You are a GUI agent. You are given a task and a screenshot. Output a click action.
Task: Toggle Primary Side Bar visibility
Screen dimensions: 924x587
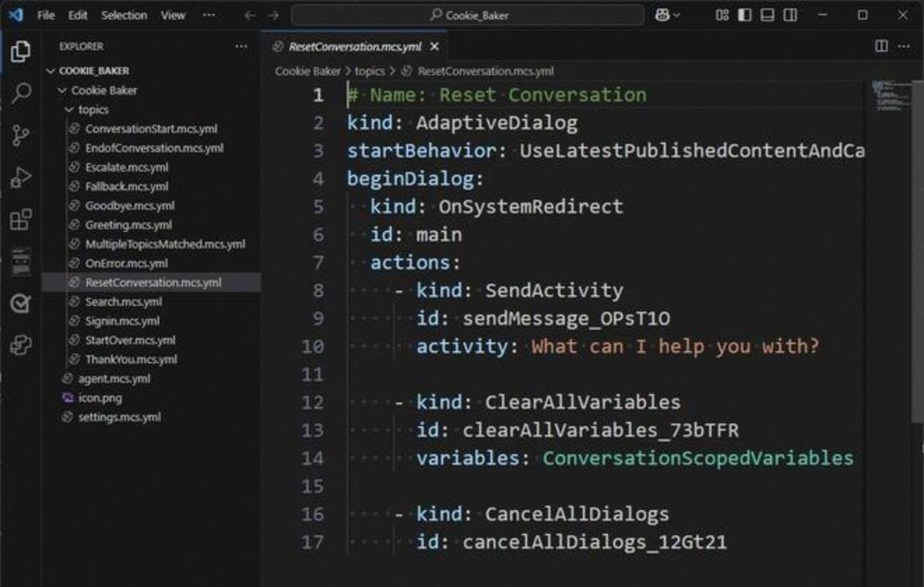[x=745, y=15]
